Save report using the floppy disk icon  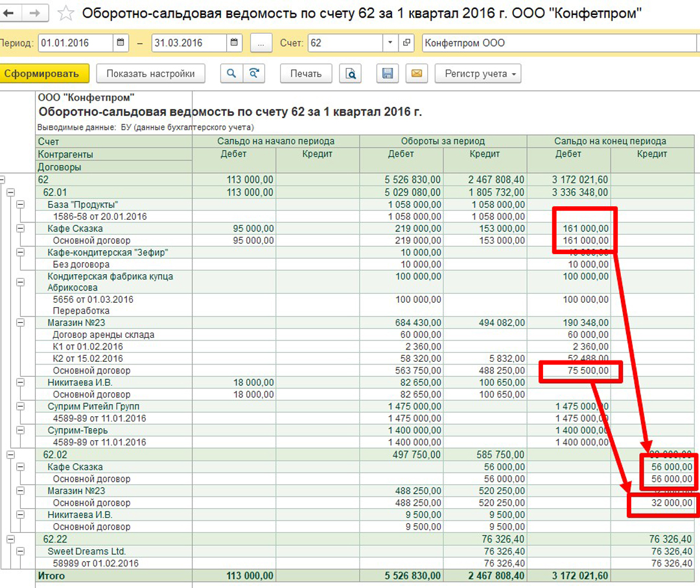388,74
